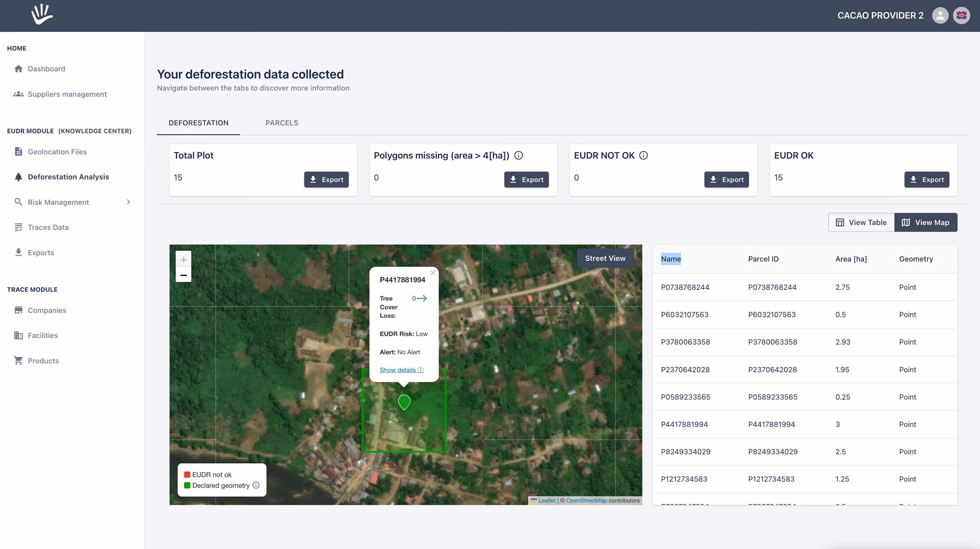
Task: Change language via UK flag icon
Action: 961,16
